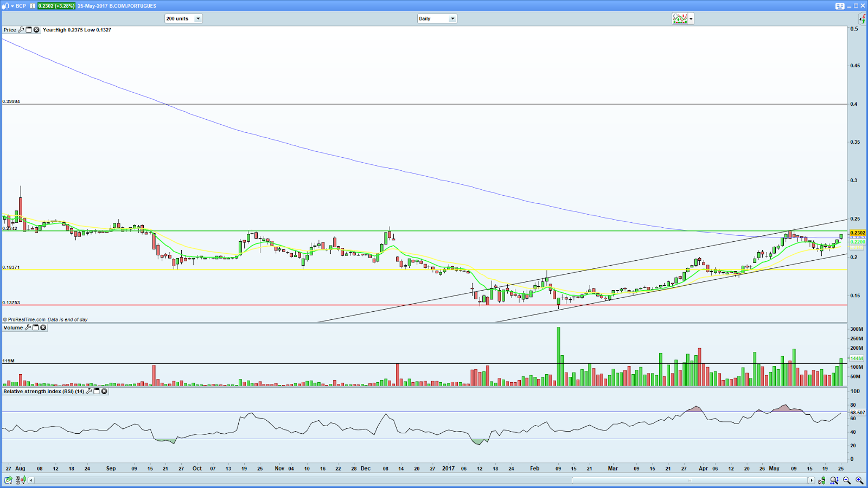Click the red-green arrows trading panel expander
This screenshot has width=868, height=488.
(861, 19)
